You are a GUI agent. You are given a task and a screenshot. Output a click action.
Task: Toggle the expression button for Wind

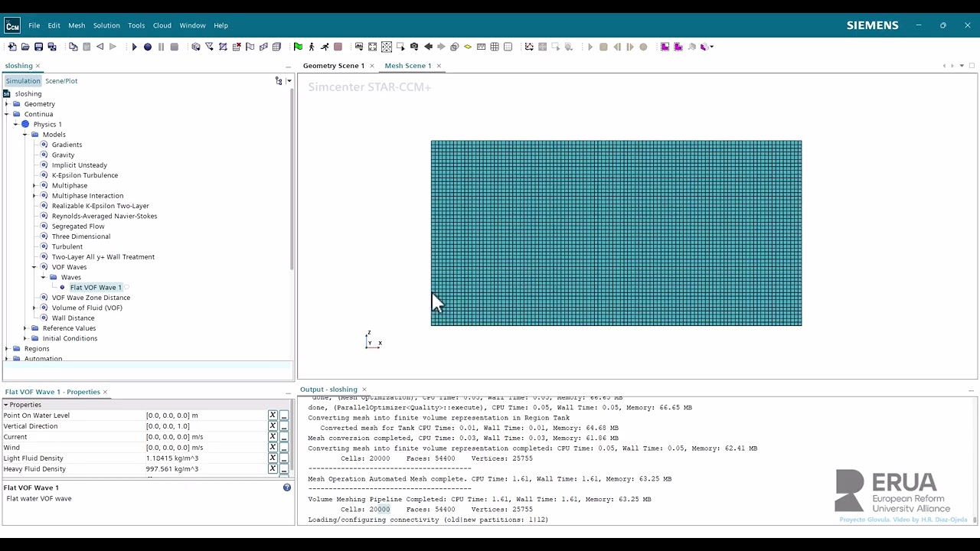coord(273,448)
